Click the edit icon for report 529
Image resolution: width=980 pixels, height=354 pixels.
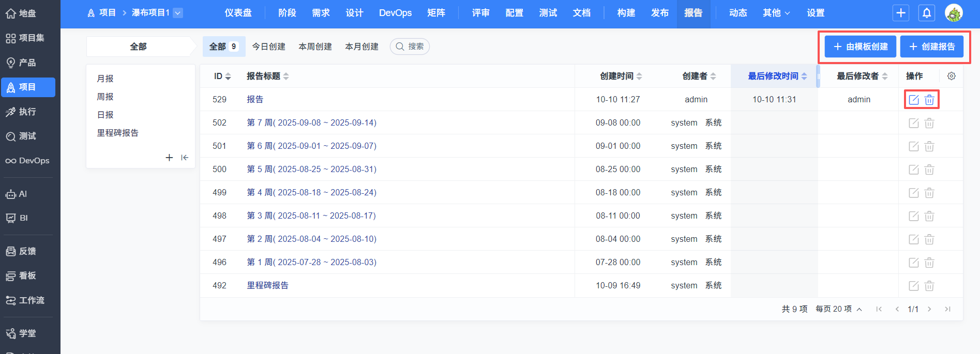[x=914, y=100]
